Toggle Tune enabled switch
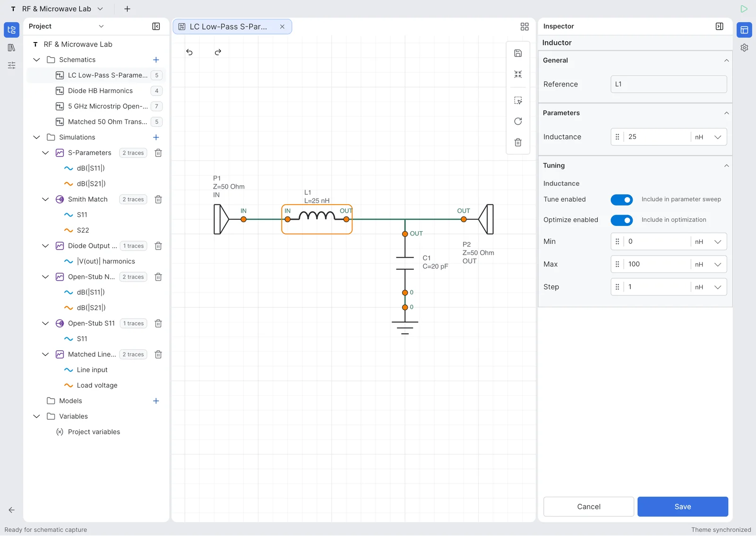756x536 pixels. click(621, 200)
